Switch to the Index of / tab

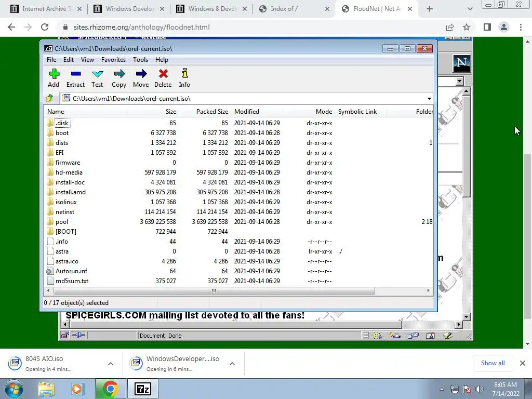click(294, 9)
